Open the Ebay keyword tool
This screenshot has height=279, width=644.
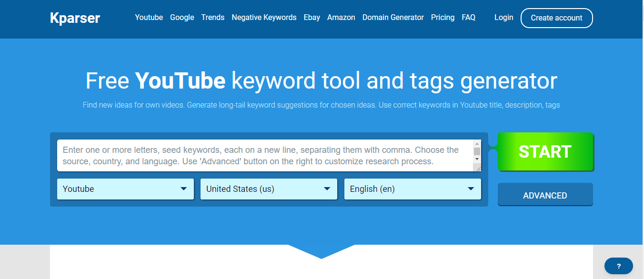[312, 18]
